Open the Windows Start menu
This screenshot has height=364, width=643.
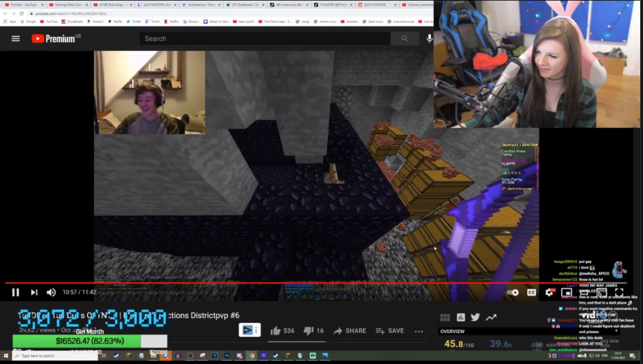(6, 356)
